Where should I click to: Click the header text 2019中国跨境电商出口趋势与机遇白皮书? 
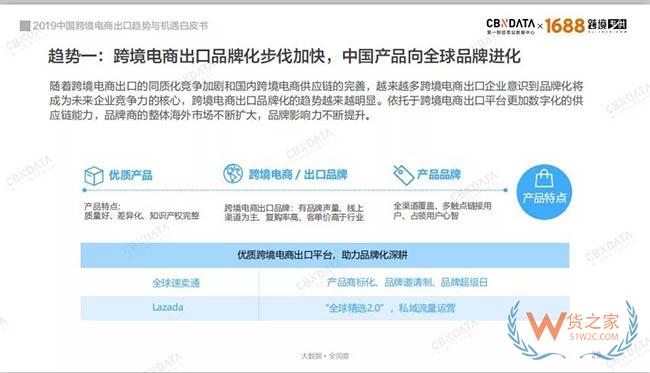pos(120,26)
